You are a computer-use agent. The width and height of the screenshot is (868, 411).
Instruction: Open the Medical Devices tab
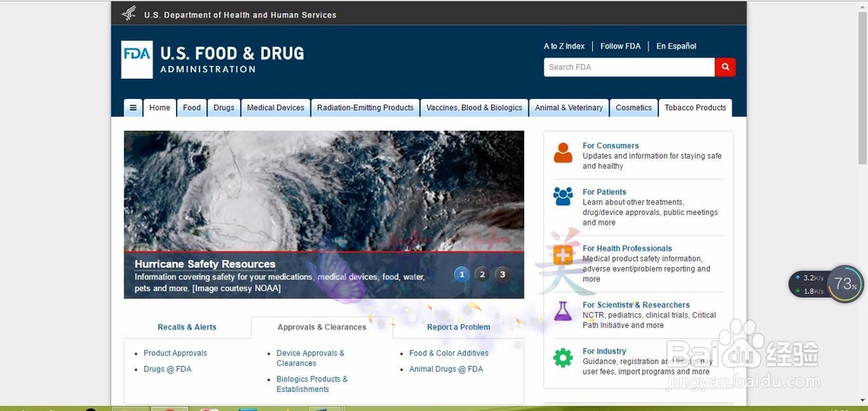276,108
